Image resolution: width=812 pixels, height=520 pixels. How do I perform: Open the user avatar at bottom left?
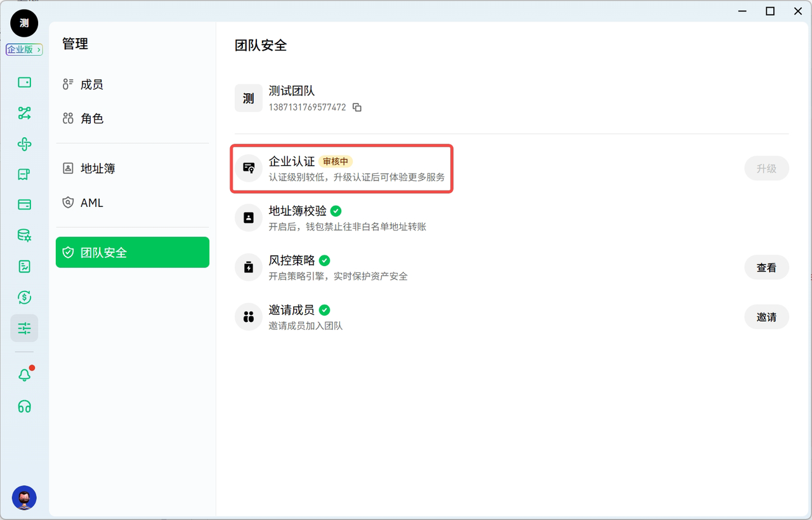[24, 498]
